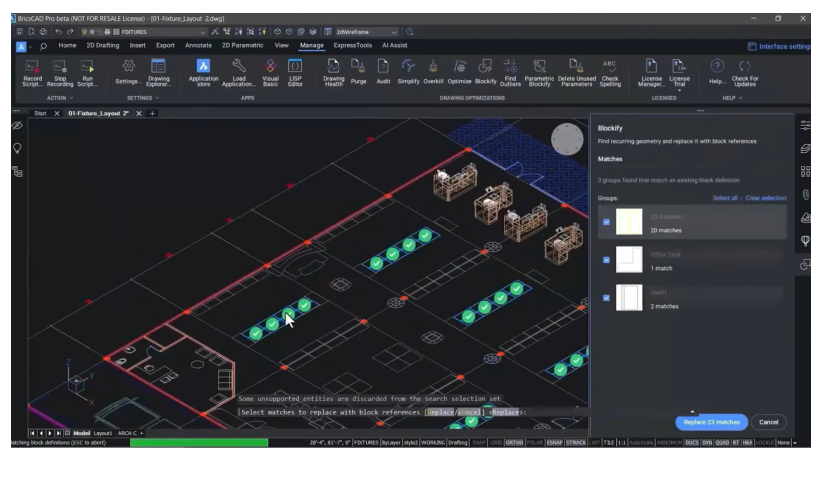The width and height of the screenshot is (823, 477).
Task: Click the Replace 23 matches button
Action: click(x=711, y=422)
